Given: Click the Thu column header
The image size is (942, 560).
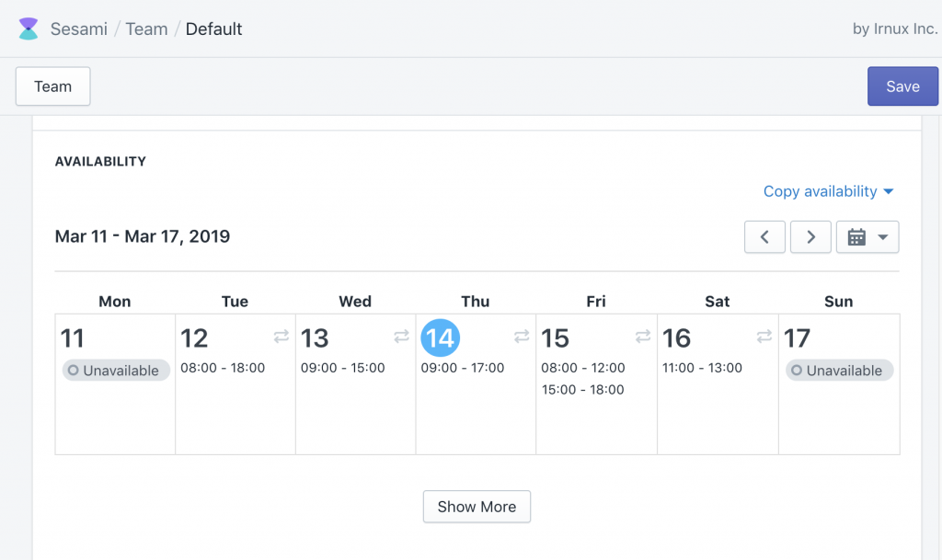Looking at the screenshot, I should click(x=476, y=302).
